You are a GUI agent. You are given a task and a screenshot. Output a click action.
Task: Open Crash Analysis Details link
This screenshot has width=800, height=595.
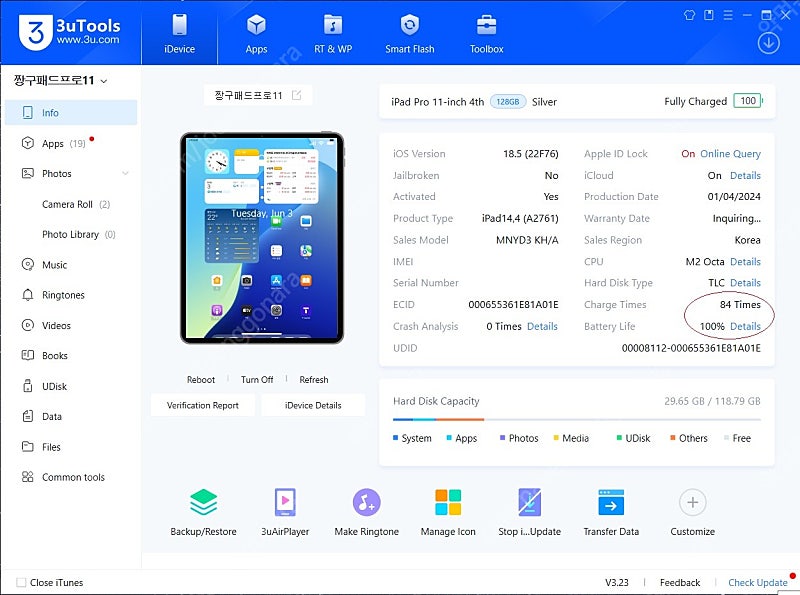click(542, 326)
